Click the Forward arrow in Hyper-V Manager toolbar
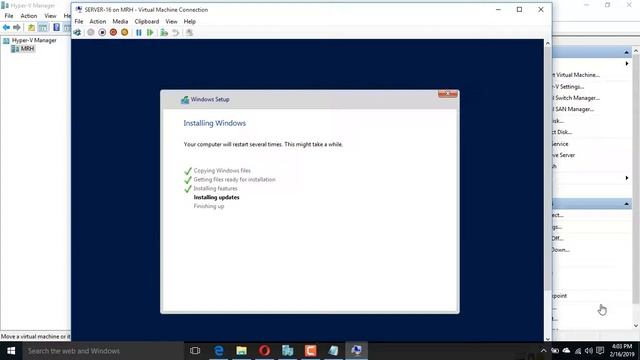Screen dimensions: 640x360 coord(17,27)
